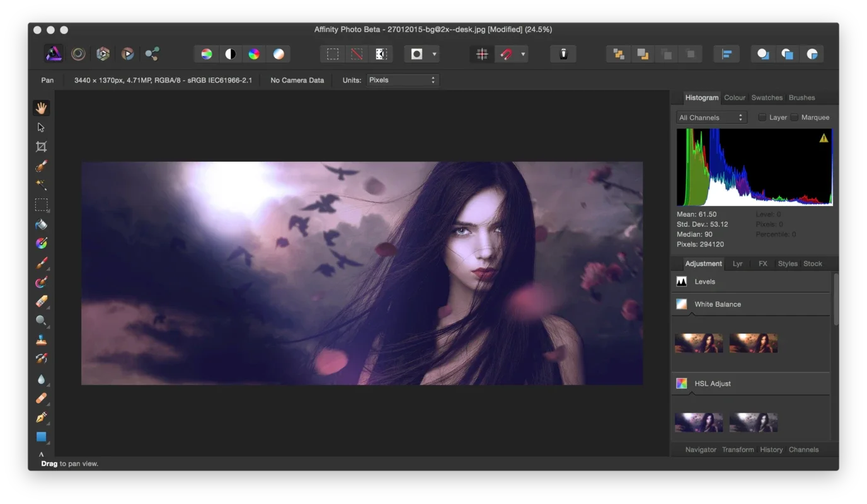Select the Colour Replacement Brush tool
The width and height of the screenshot is (867, 504).
click(41, 282)
